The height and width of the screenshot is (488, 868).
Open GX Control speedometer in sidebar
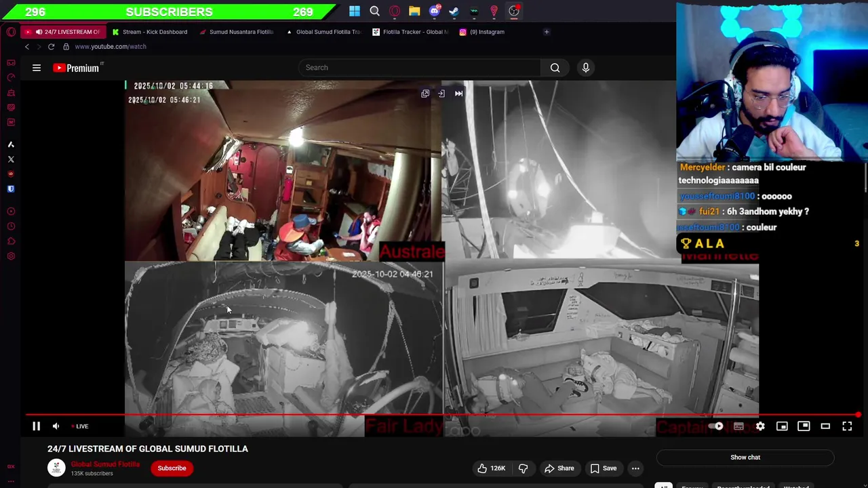point(11,77)
